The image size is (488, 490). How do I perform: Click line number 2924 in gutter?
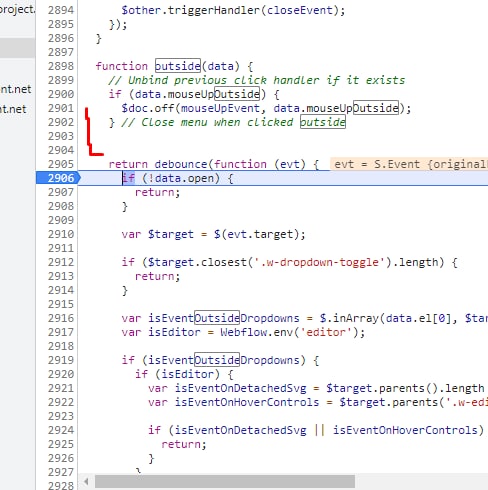tap(61, 430)
